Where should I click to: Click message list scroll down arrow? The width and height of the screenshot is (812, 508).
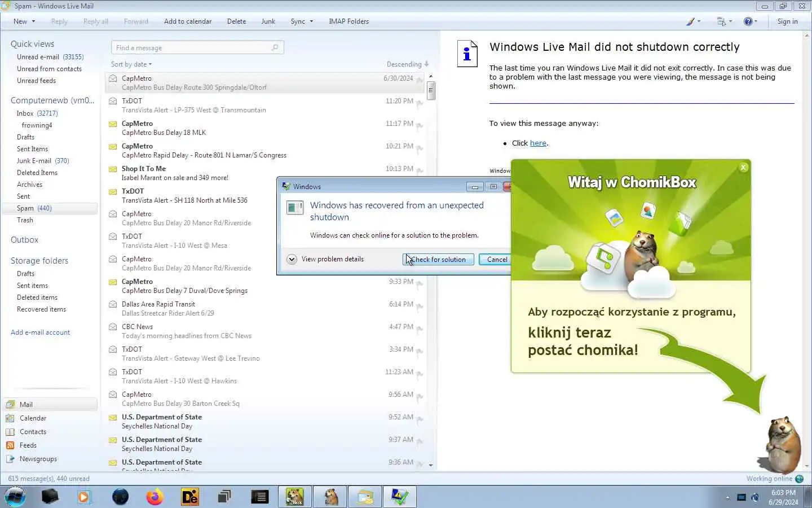coord(431,465)
